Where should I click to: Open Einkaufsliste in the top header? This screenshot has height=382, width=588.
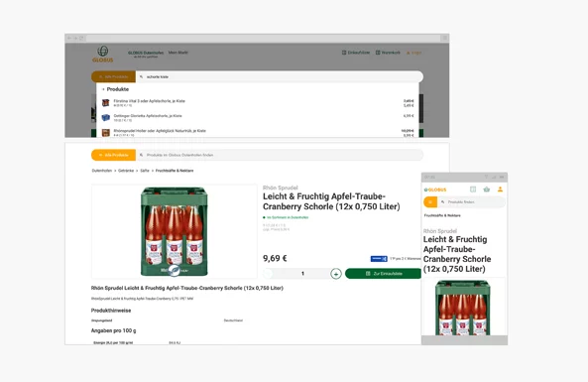356,53
